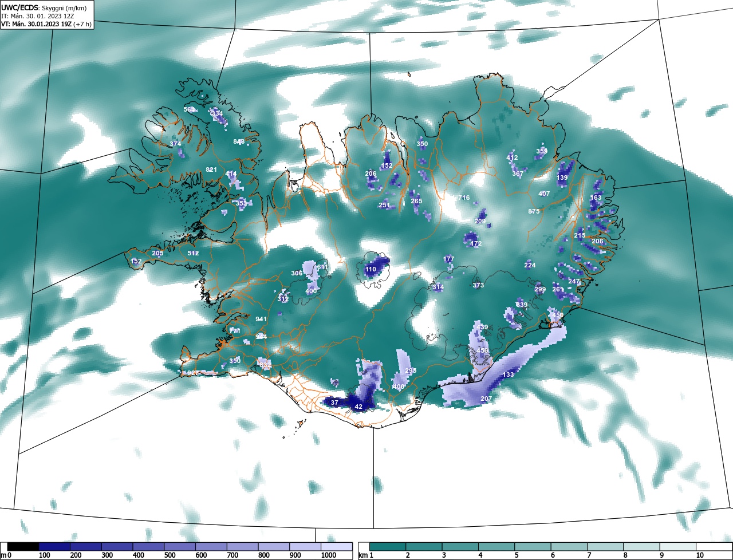Click the map value label '821'
The height and width of the screenshot is (560, 733).
click(211, 169)
